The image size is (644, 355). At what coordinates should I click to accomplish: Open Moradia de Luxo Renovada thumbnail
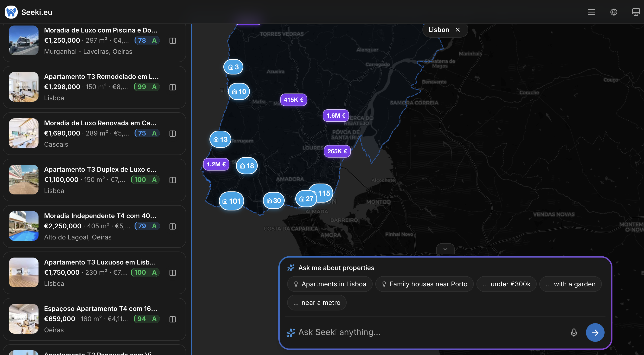click(x=23, y=133)
